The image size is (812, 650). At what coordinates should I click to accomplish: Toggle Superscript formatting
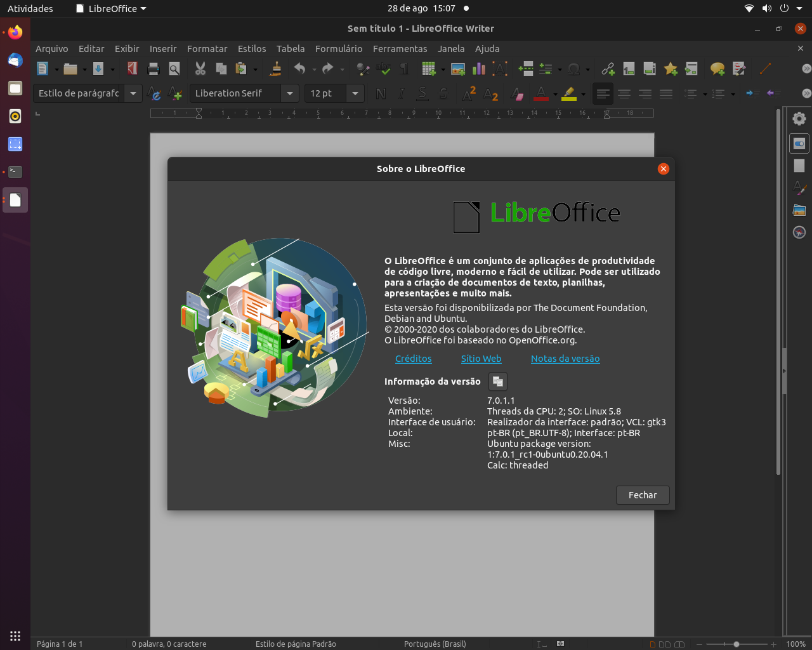point(469,93)
